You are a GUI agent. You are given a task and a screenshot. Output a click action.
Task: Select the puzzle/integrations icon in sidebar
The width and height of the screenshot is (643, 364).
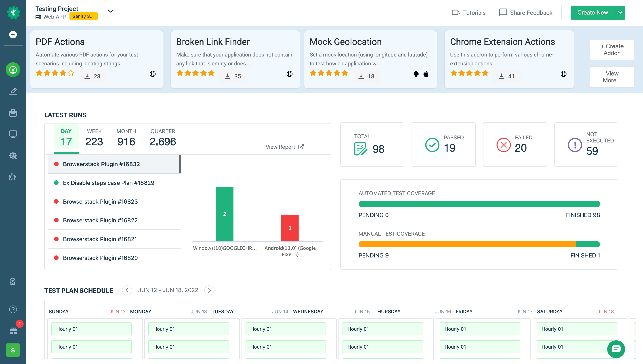(13, 177)
